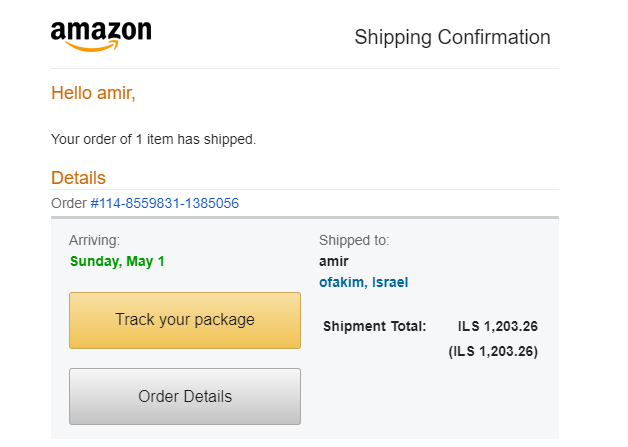Click the Amazon logo
This screenshot has height=447, width=628.
pos(100,35)
